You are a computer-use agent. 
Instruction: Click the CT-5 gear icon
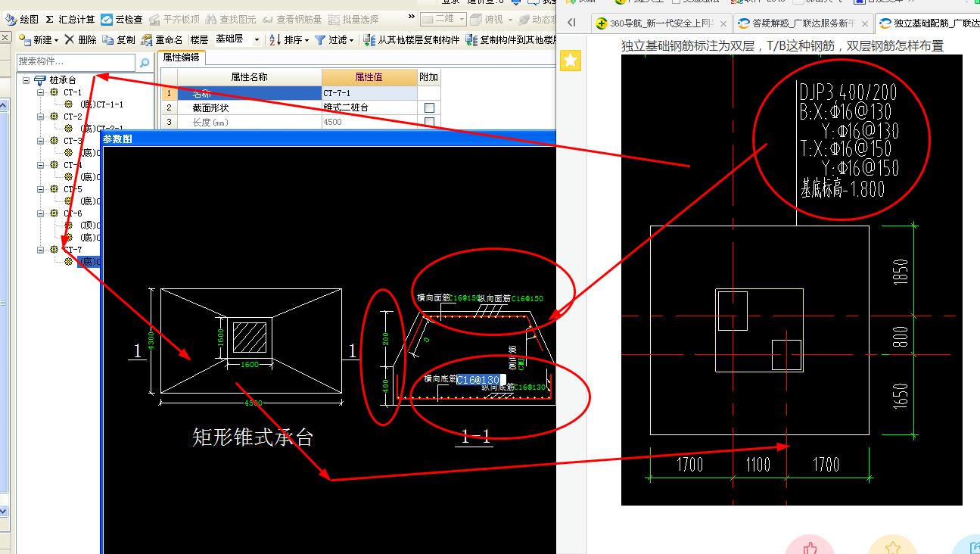[x=54, y=188]
